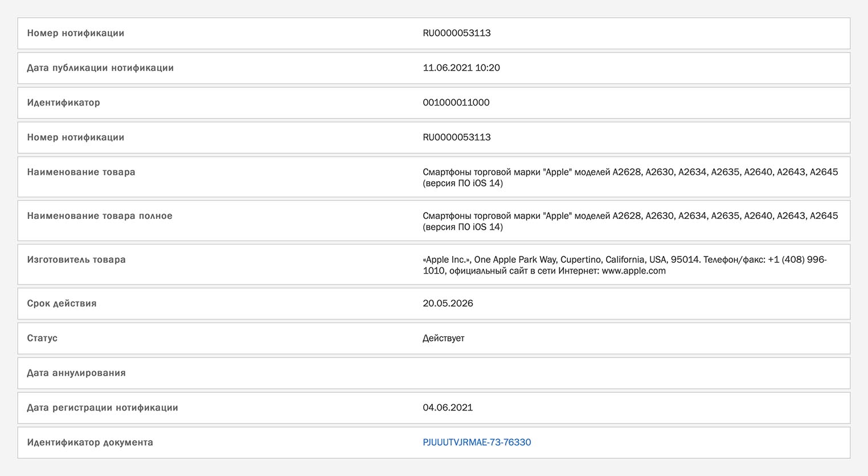Click the registration date value 04.06.2021
The image size is (868, 476).
(x=448, y=408)
